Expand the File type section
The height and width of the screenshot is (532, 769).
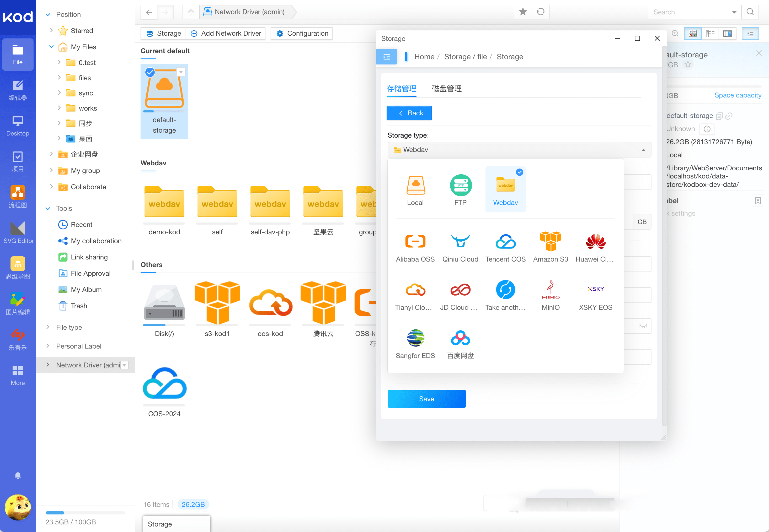point(48,327)
